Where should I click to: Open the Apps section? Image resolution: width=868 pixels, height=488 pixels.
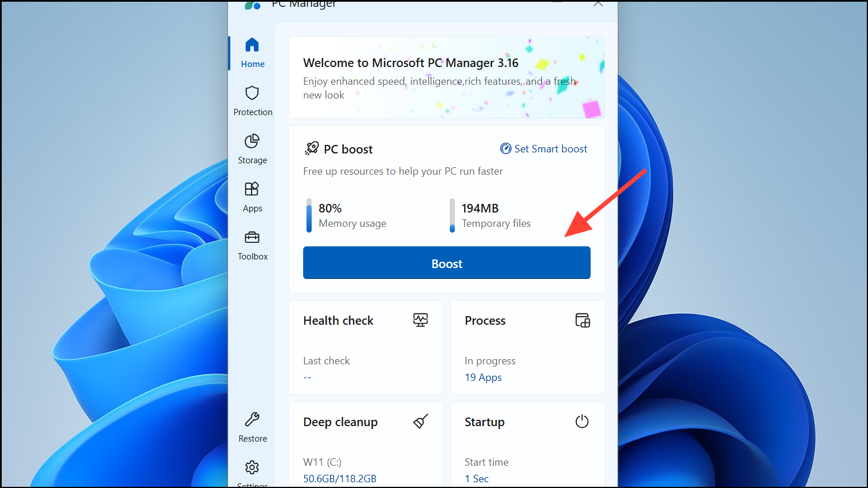pos(252,197)
